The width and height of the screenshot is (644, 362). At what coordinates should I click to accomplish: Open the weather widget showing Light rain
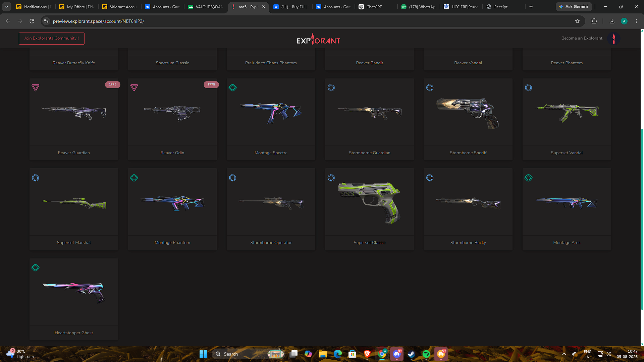21,354
